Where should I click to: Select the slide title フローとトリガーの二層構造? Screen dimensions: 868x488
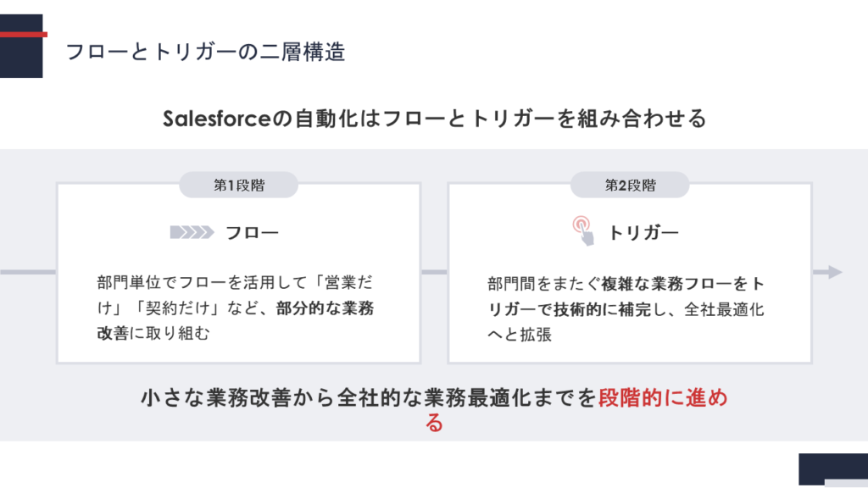tap(205, 52)
